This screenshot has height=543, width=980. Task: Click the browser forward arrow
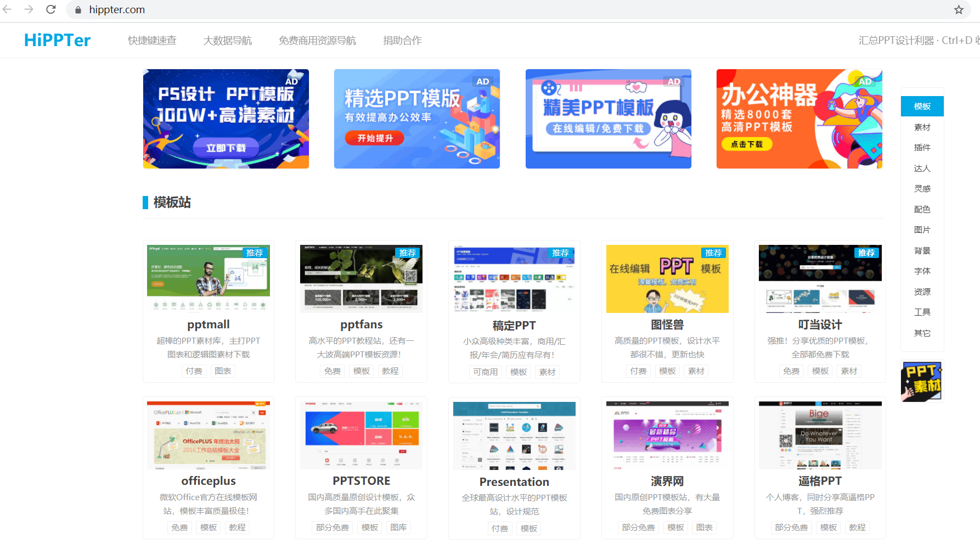click(x=29, y=9)
